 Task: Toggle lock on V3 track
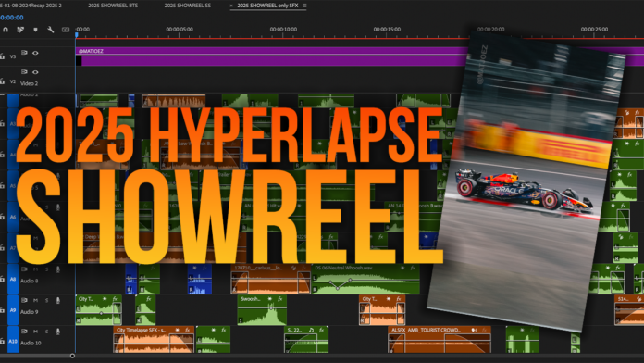3,56
